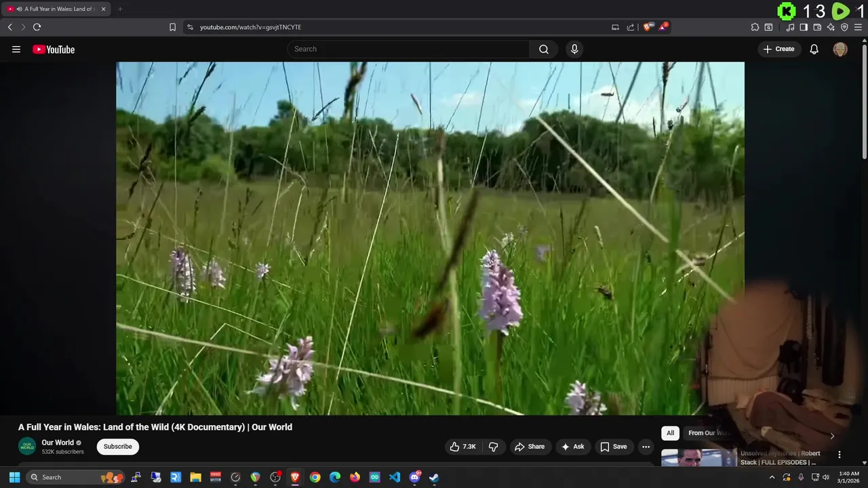Click the browser address bar URL

click(x=250, y=27)
